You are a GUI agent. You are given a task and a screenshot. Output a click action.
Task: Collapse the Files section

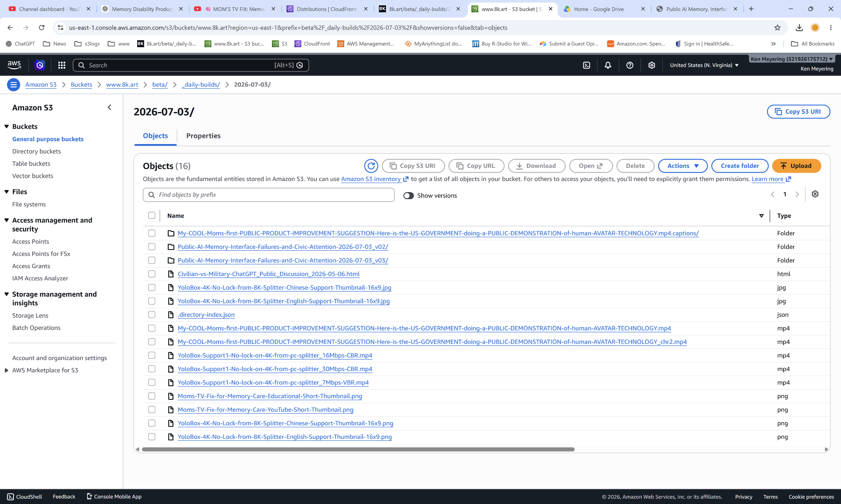pyautogui.click(x=7, y=192)
